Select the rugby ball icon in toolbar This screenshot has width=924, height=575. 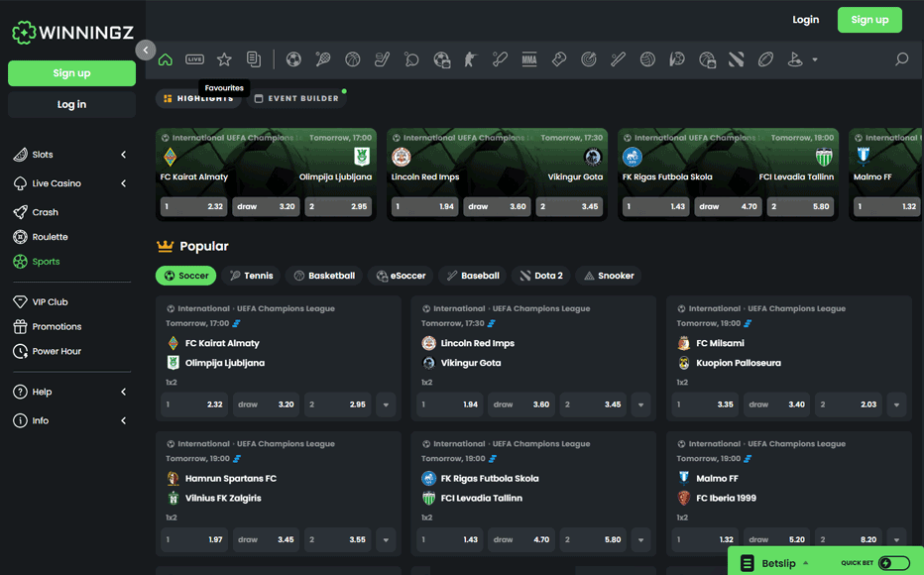tap(765, 59)
